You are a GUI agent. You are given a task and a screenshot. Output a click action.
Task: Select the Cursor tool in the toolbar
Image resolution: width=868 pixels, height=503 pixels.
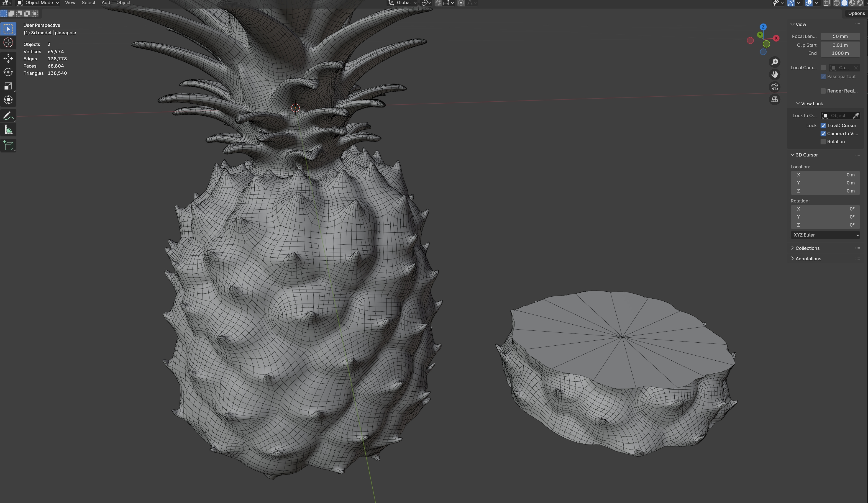point(8,43)
